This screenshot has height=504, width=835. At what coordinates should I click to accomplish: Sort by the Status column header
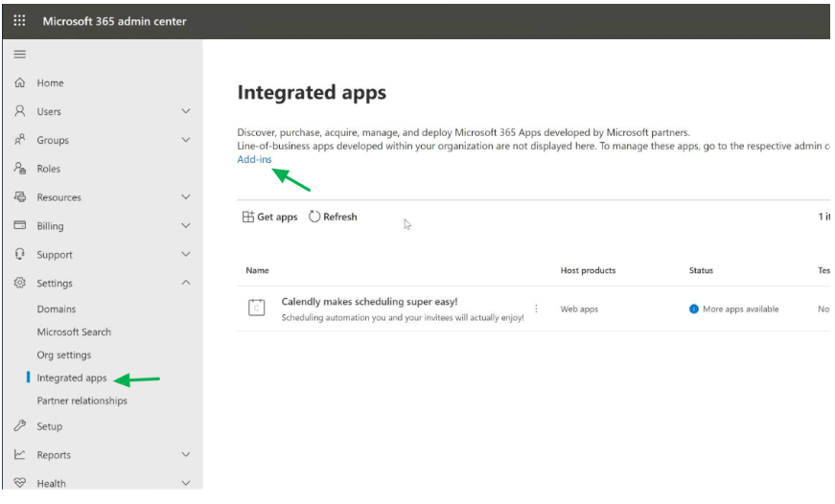(701, 270)
